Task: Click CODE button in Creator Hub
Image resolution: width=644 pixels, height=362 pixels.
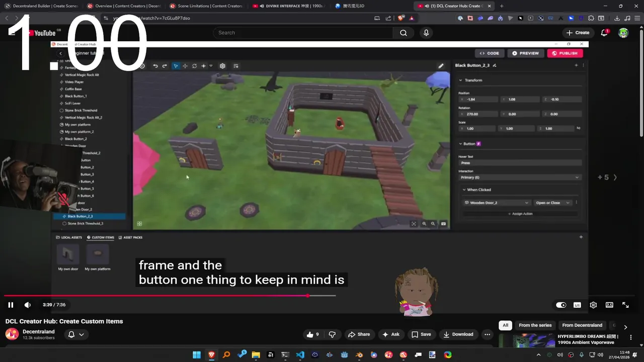Action: point(489,53)
